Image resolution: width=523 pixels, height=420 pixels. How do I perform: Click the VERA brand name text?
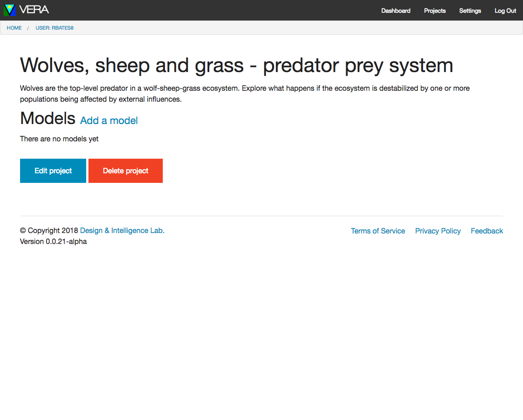click(34, 10)
